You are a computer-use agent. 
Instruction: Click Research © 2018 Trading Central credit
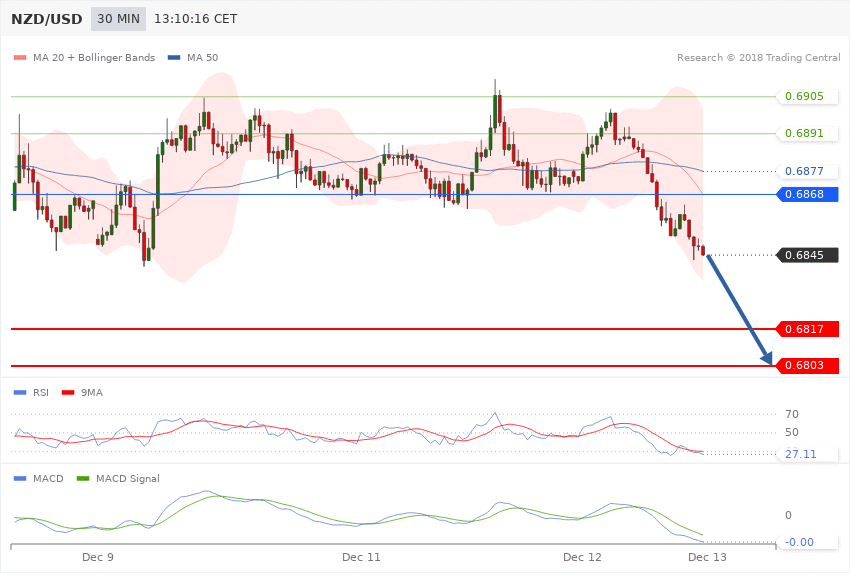tap(758, 57)
